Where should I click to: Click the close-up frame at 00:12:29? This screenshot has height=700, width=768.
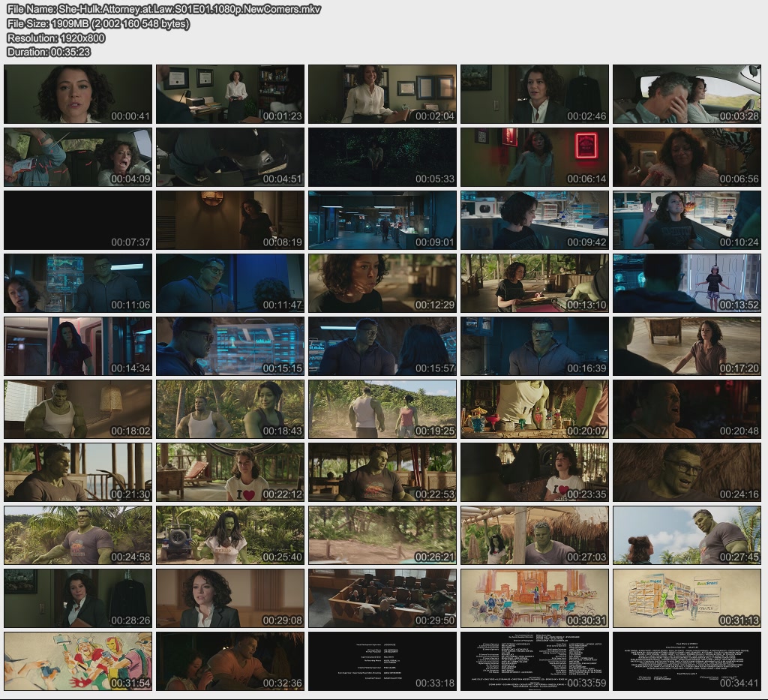[382, 283]
